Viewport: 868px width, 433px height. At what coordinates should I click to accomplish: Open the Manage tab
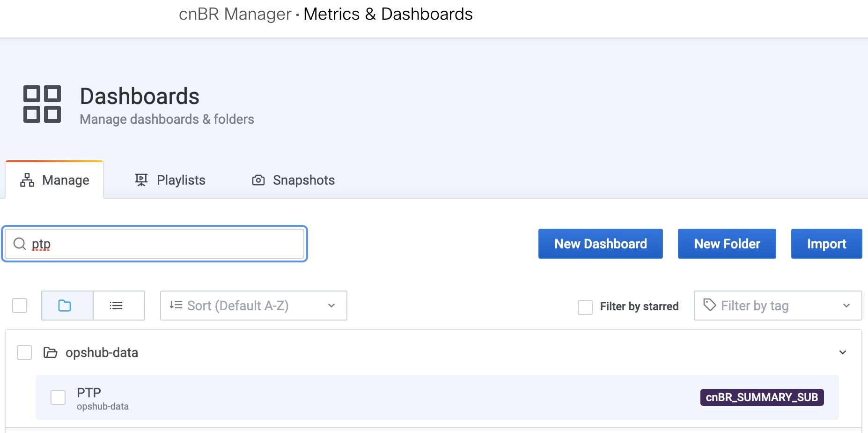coord(54,180)
